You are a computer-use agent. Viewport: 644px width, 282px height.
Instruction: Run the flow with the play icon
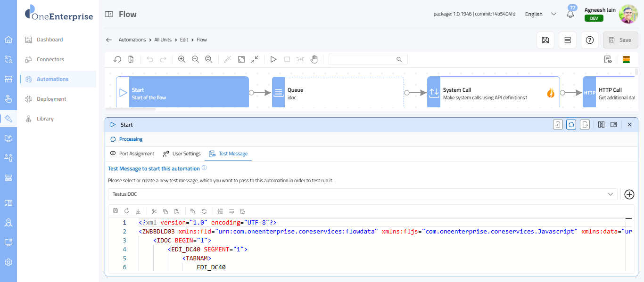(273, 59)
